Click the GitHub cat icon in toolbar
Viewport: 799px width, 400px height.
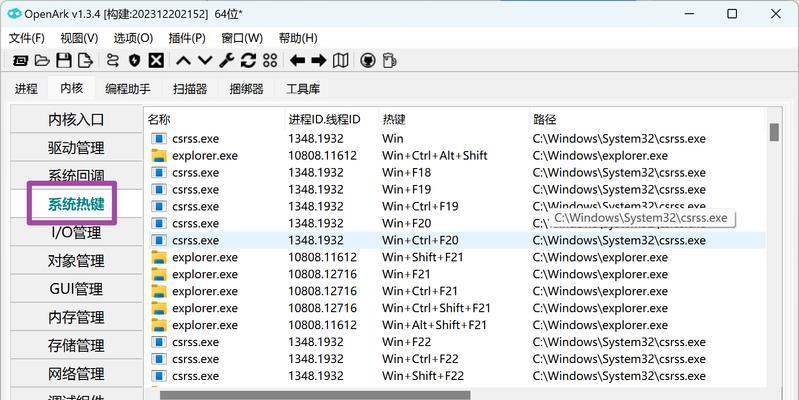[x=367, y=61]
